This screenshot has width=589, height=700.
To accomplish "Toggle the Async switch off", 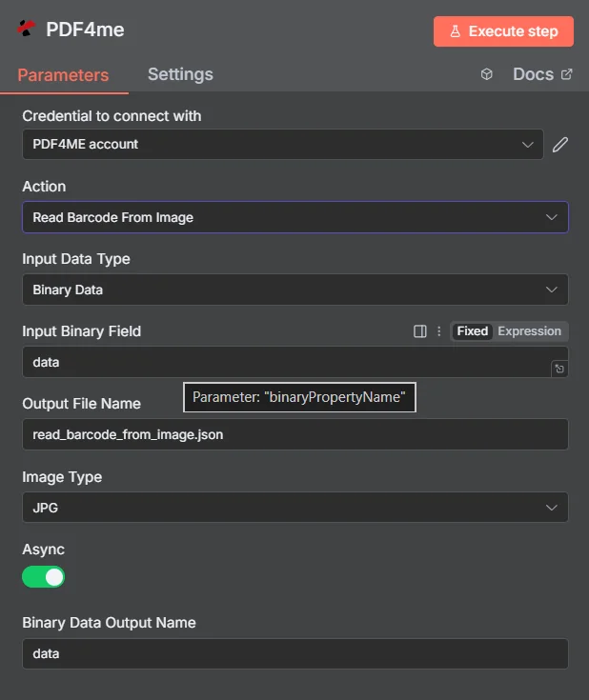I will click(43, 577).
